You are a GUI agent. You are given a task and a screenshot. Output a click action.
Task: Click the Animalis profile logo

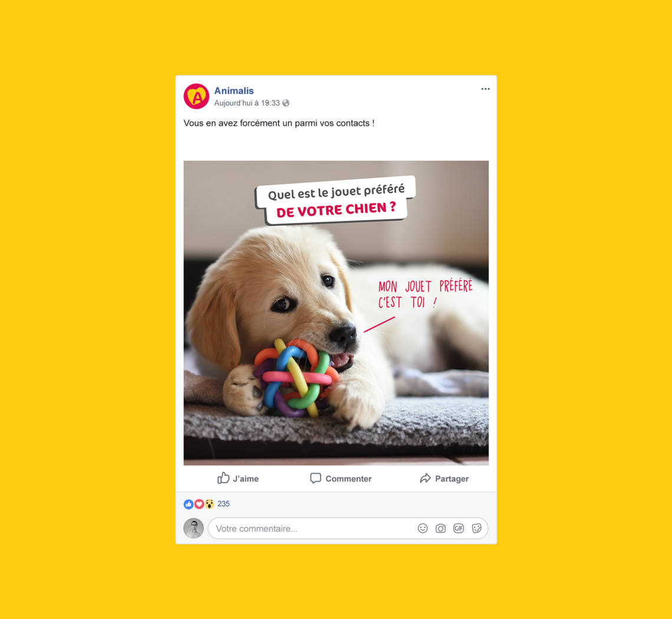[196, 97]
